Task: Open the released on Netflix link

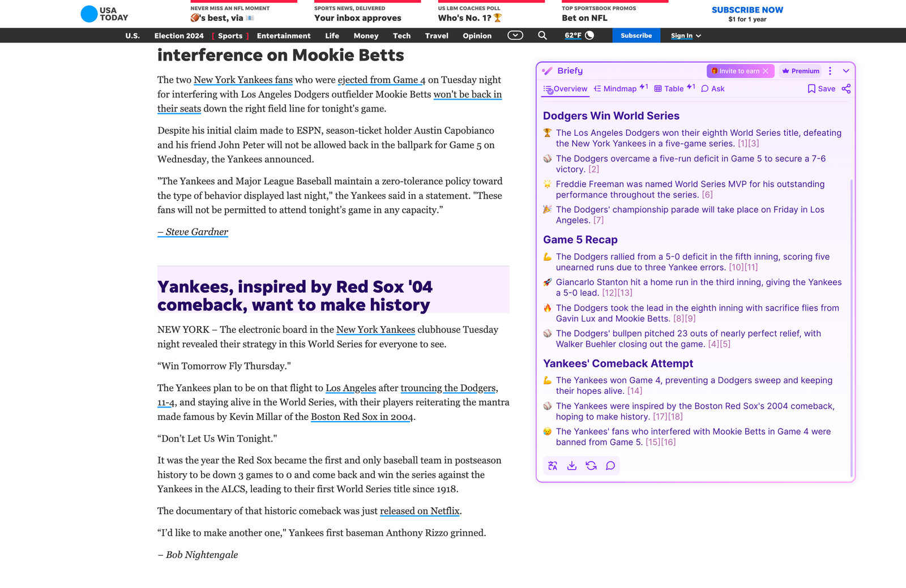Action: [419, 510]
